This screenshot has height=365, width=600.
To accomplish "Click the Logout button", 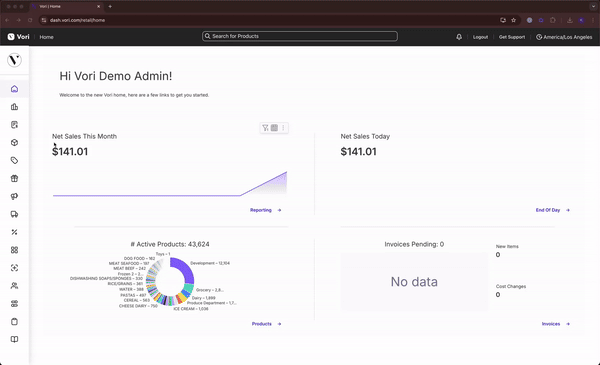I will click(480, 37).
